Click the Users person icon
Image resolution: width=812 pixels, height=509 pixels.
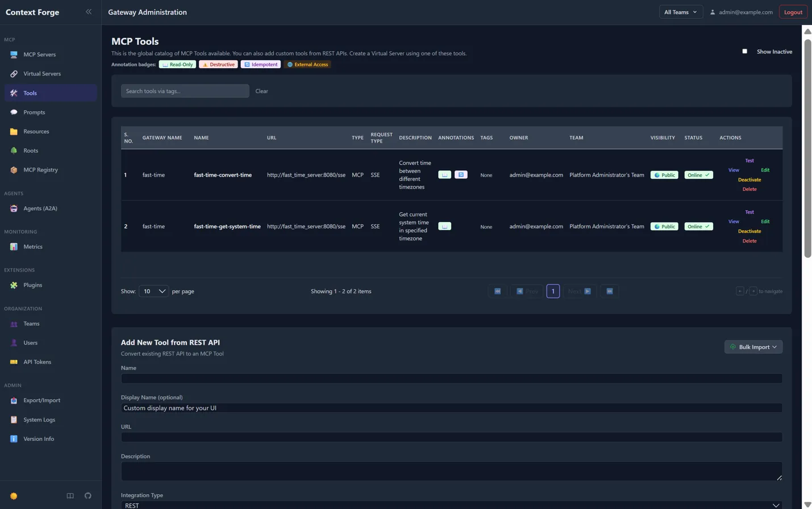(x=14, y=343)
